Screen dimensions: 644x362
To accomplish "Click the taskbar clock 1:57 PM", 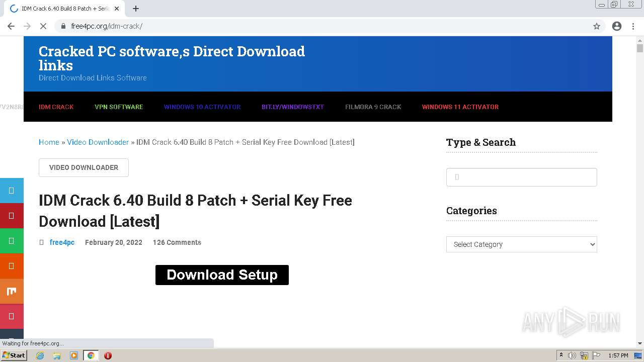I will [618, 355].
